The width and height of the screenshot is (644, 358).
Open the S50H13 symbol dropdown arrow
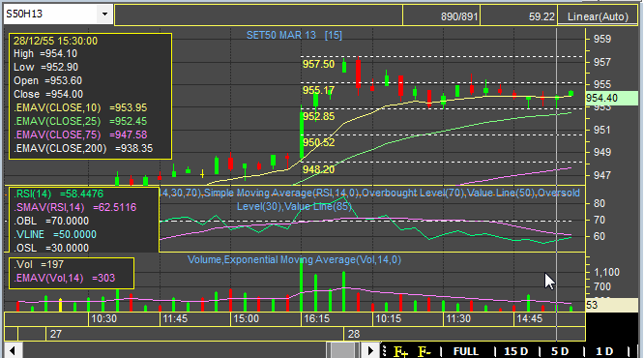104,14
